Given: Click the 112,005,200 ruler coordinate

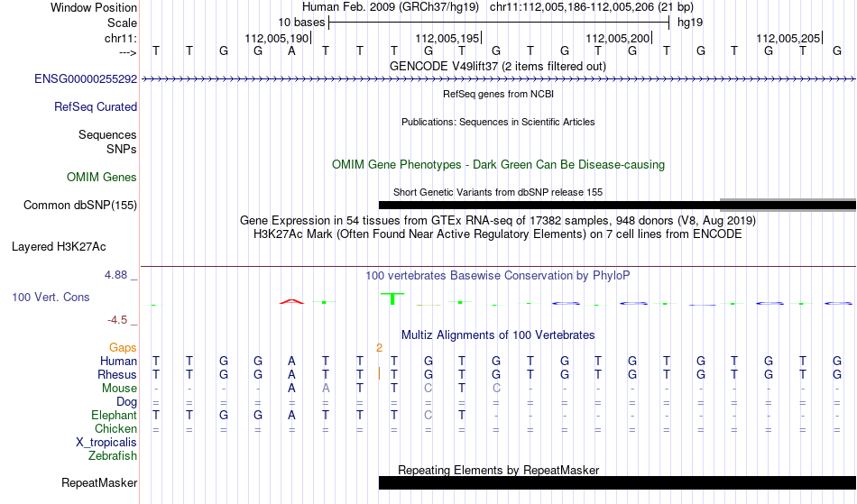Looking at the screenshot, I should (x=618, y=38).
